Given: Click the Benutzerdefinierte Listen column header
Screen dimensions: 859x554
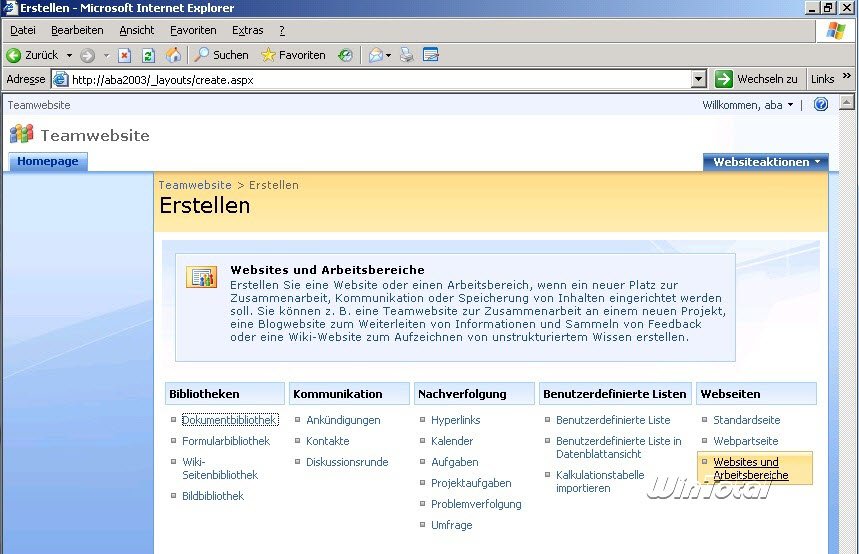Looking at the screenshot, I should click(x=615, y=393).
